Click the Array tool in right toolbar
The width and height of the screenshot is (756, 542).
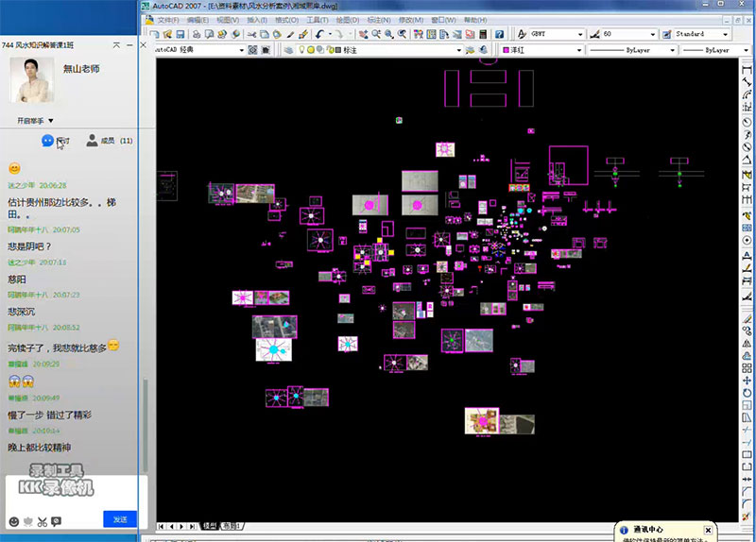747,368
